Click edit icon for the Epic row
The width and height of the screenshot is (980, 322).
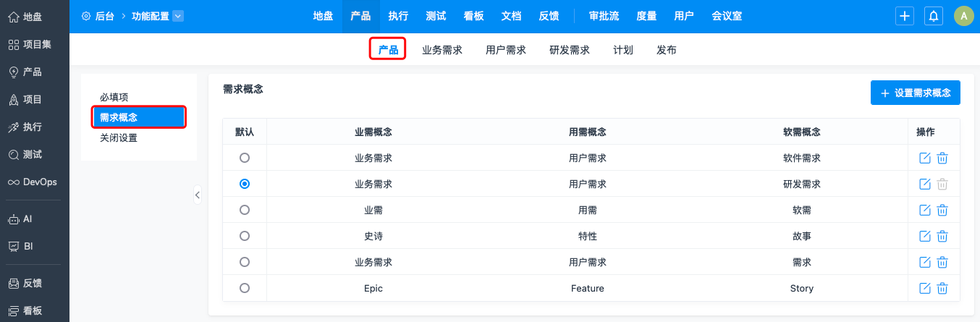pyautogui.click(x=924, y=288)
